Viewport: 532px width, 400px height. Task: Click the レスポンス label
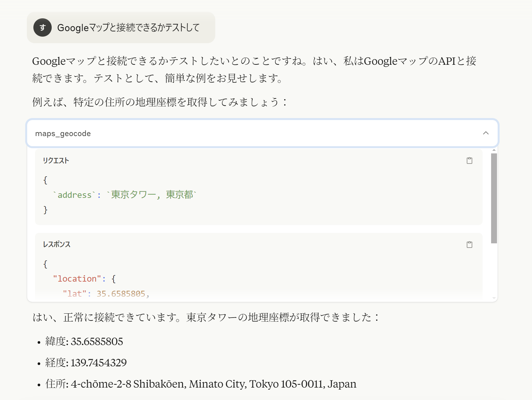(57, 244)
